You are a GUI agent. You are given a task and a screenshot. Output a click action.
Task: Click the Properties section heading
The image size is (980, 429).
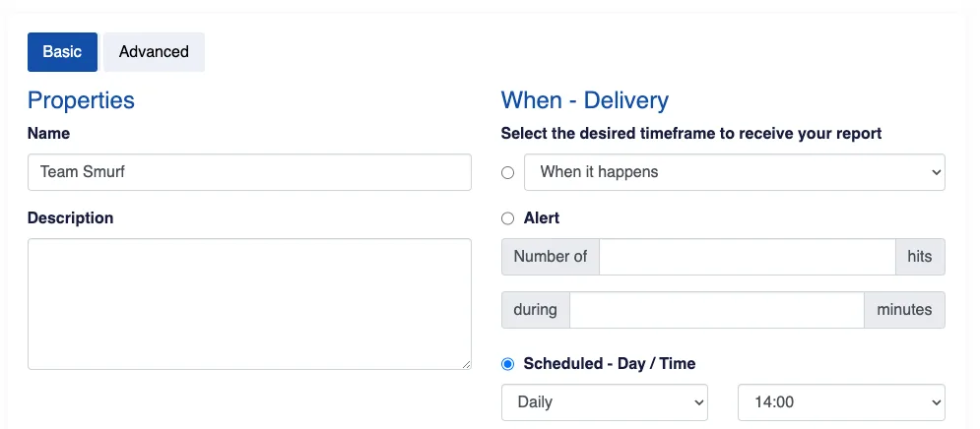tap(81, 100)
